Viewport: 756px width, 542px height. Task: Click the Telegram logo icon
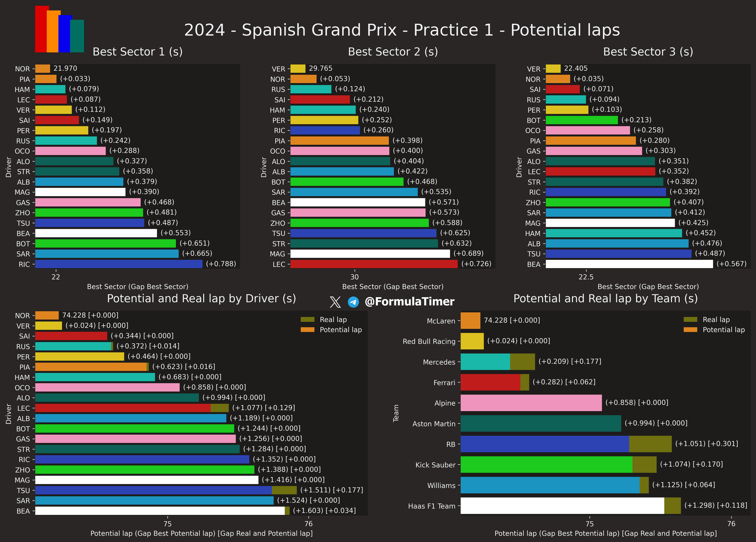tap(353, 302)
